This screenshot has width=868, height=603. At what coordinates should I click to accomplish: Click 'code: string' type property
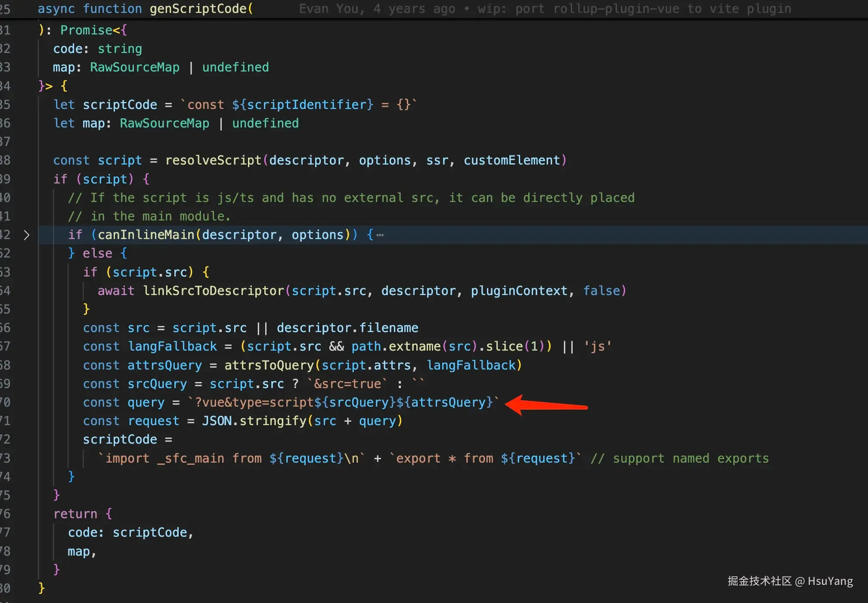[x=97, y=49]
